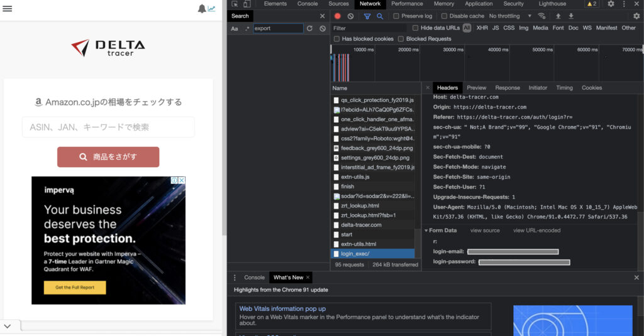Click the warnings count badge
The width and height of the screenshot is (644, 336).
[x=592, y=4]
